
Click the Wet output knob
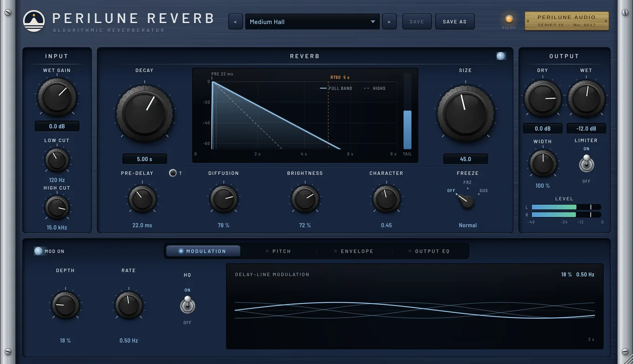pyautogui.click(x=586, y=98)
